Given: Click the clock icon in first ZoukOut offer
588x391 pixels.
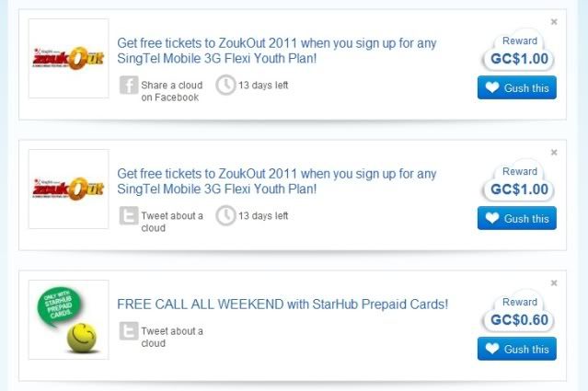Looking at the screenshot, I should coord(225,85).
